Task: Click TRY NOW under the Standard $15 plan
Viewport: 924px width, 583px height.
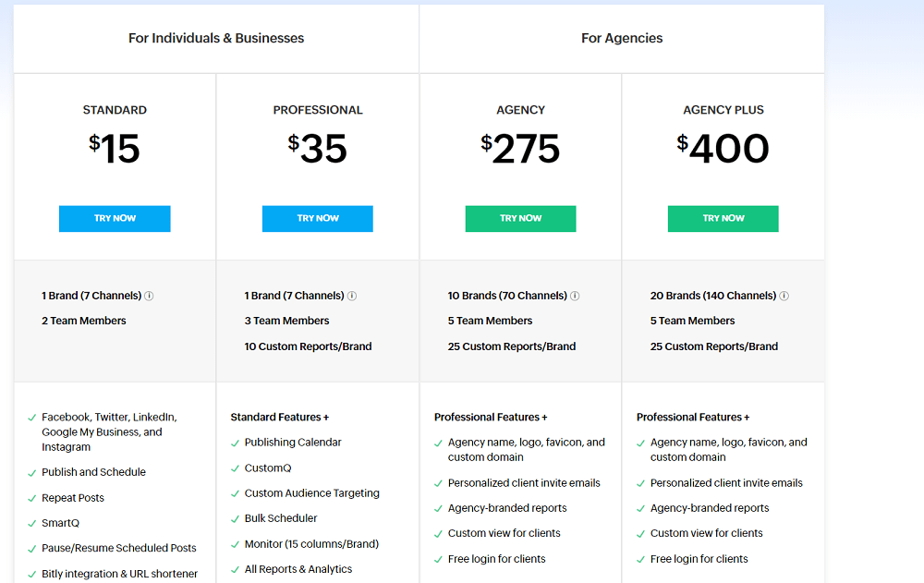Action: point(115,219)
